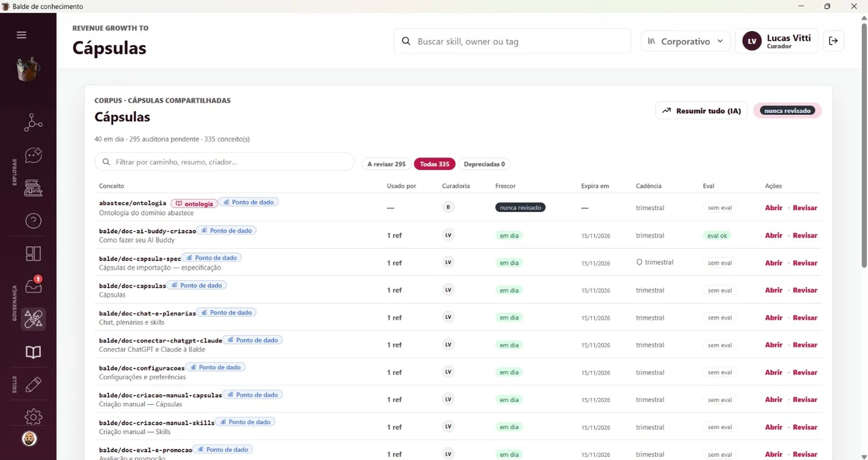Open the question mark help icon
Image resolution: width=868 pixels, height=460 pixels.
pyautogui.click(x=33, y=221)
